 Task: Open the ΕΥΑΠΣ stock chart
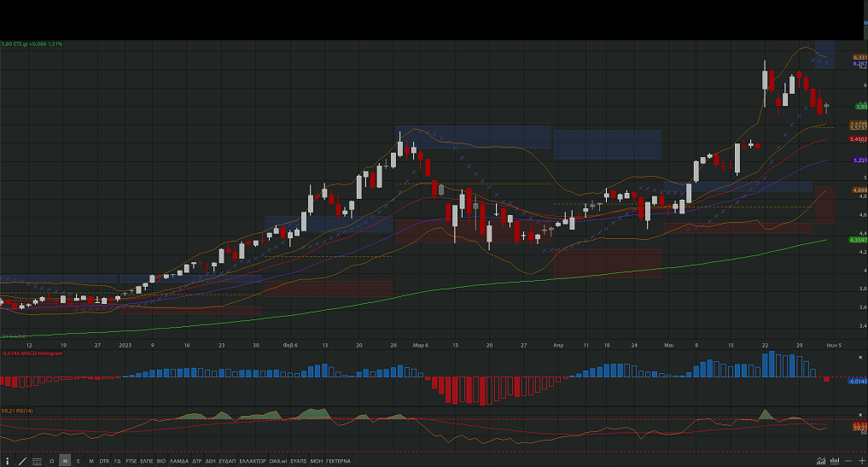point(299,461)
